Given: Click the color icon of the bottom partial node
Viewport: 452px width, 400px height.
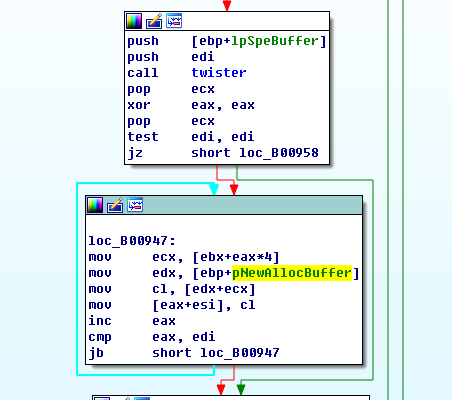Looking at the screenshot, I should (x=102, y=398).
